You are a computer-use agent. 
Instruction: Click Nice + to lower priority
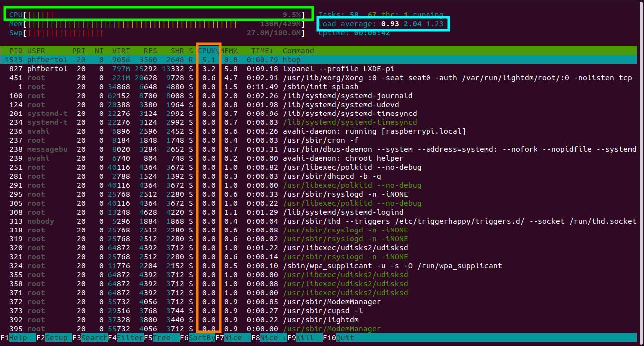click(x=269, y=338)
